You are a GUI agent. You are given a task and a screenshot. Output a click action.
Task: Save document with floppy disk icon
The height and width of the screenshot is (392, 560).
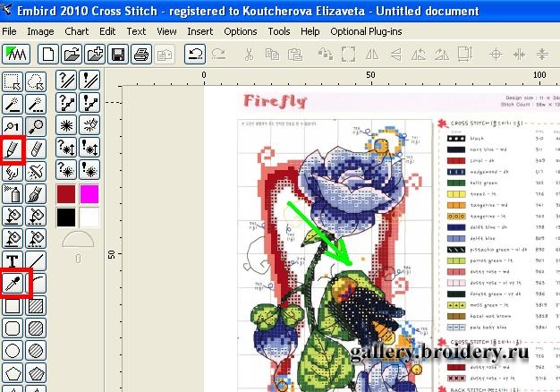(118, 55)
